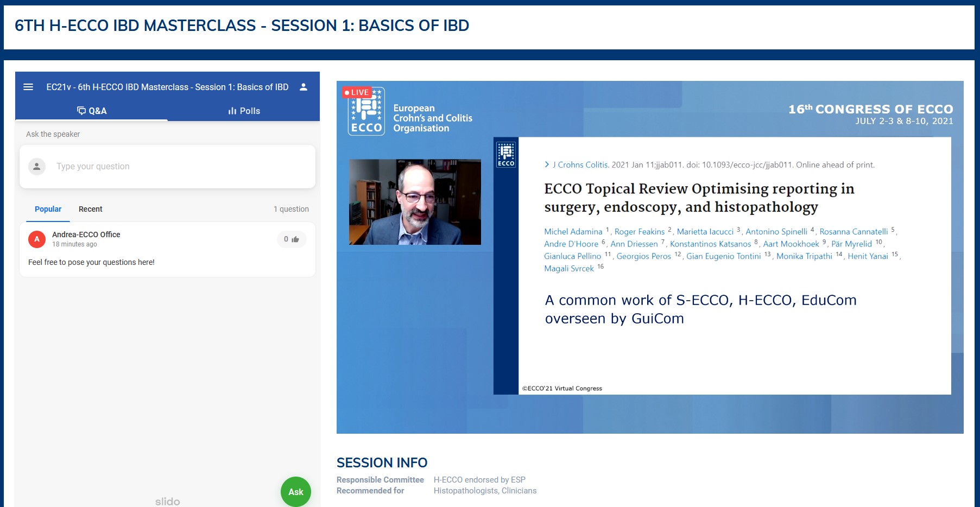Viewport: 980px width, 507px height.
Task: Click 'Feel free to pose your questions here!'
Action: pos(91,262)
